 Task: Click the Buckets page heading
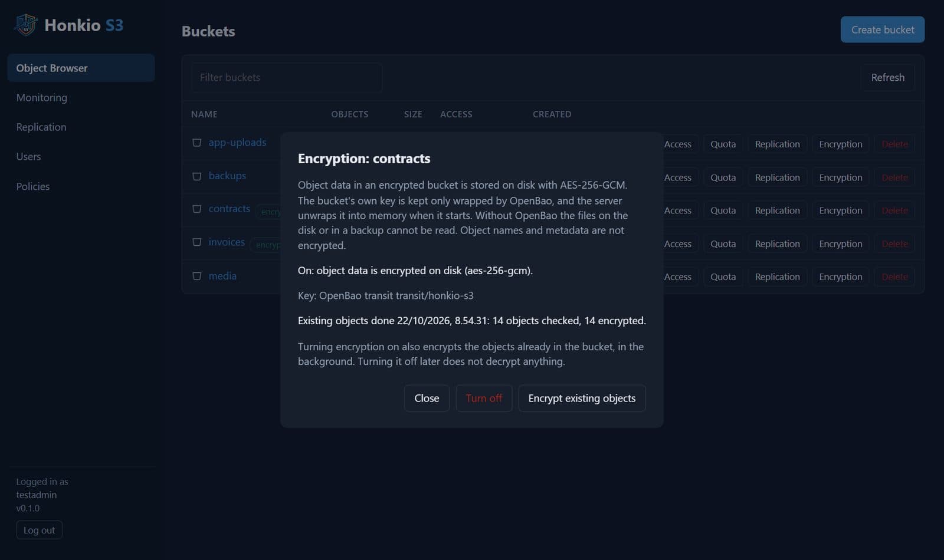[x=208, y=31]
